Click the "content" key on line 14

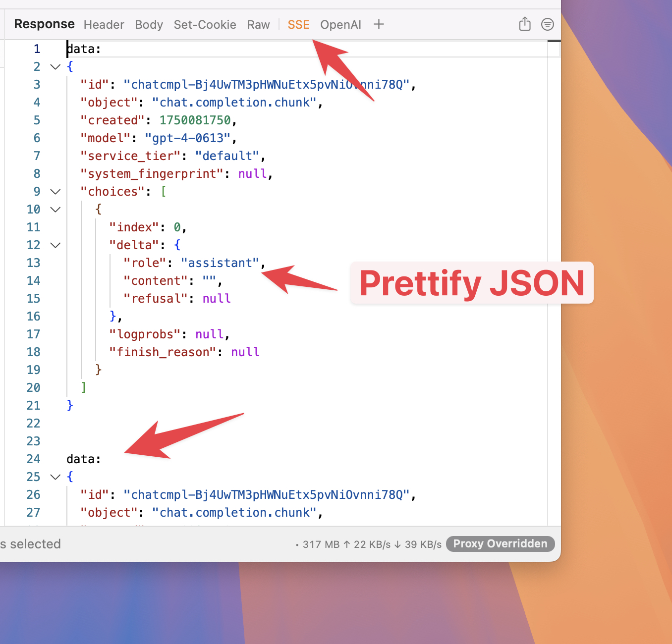(156, 281)
